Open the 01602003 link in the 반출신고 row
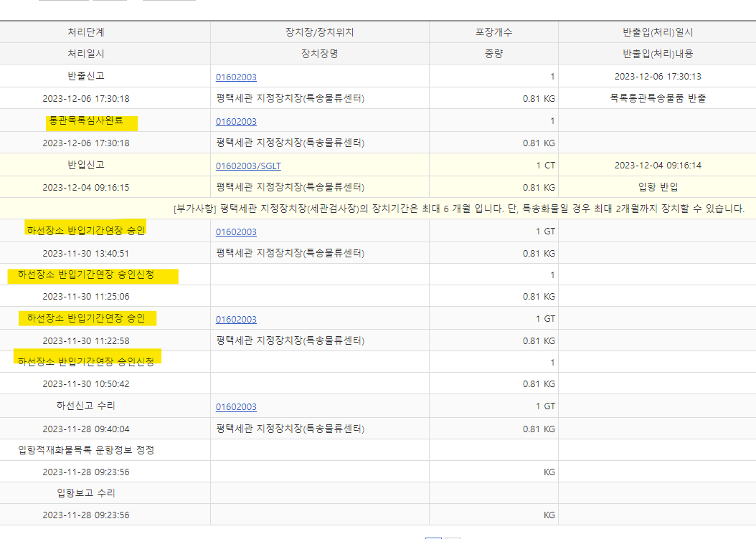Image resolution: width=756 pixels, height=539 pixels. tap(236, 77)
